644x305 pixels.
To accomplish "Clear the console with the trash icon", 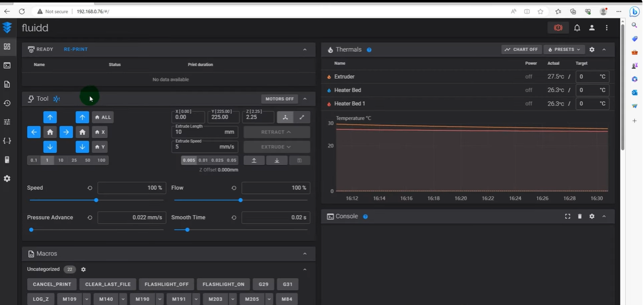I will (x=579, y=216).
